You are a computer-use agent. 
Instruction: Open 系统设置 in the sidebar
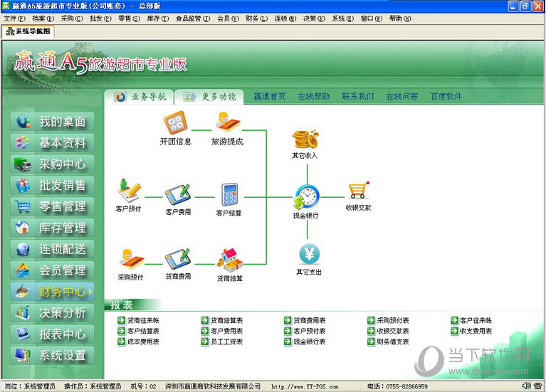pyautogui.click(x=52, y=355)
